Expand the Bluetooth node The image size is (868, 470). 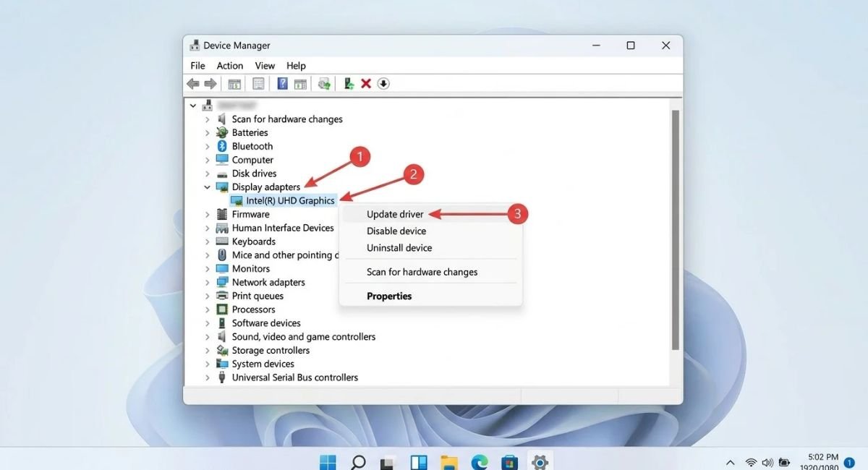point(207,146)
